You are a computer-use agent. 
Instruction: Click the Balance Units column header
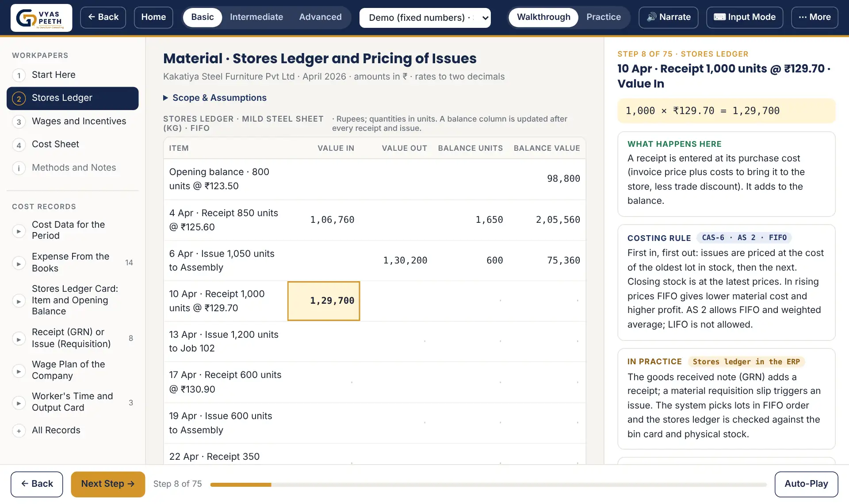(x=470, y=149)
